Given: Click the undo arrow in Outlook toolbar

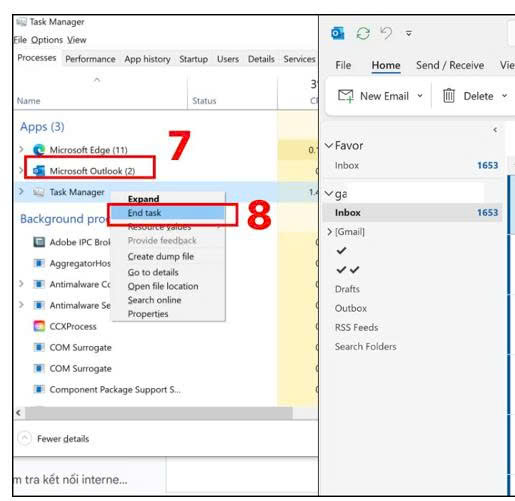Looking at the screenshot, I should pyautogui.click(x=386, y=33).
